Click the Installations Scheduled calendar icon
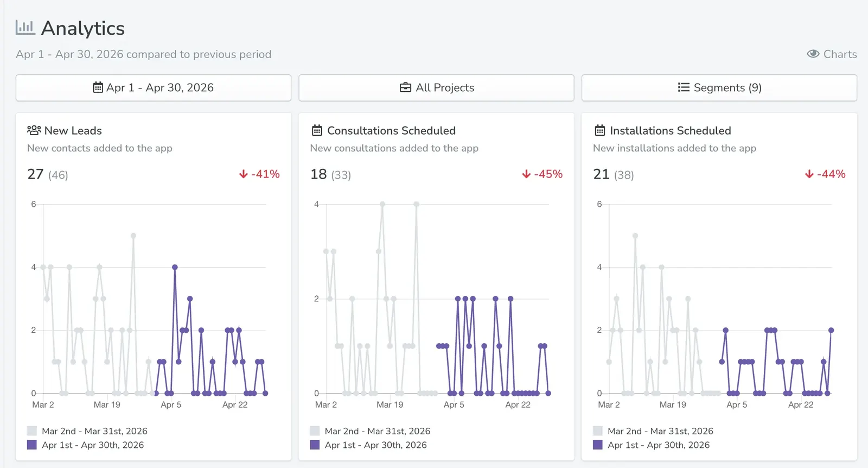Screen dimensions: 868x468 (599, 130)
